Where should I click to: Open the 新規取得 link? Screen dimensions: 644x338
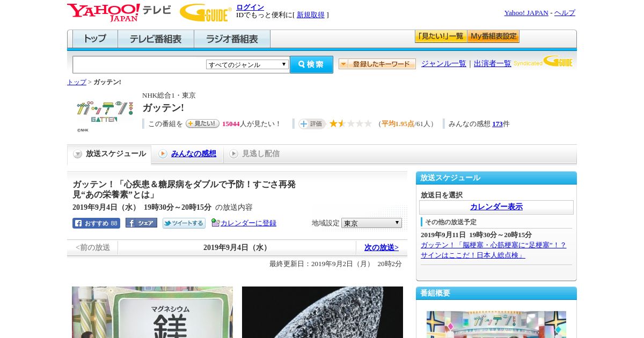tap(311, 15)
